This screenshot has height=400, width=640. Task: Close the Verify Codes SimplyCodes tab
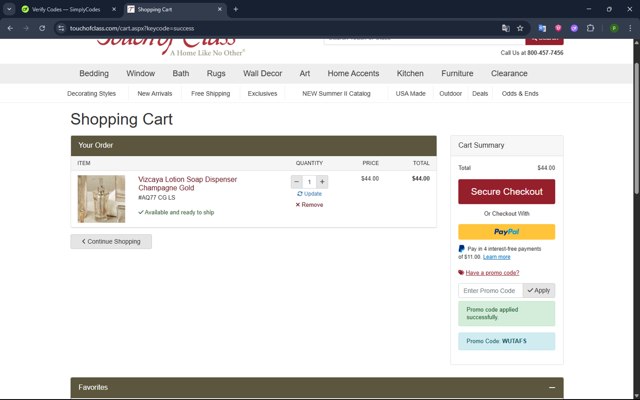pos(114,9)
